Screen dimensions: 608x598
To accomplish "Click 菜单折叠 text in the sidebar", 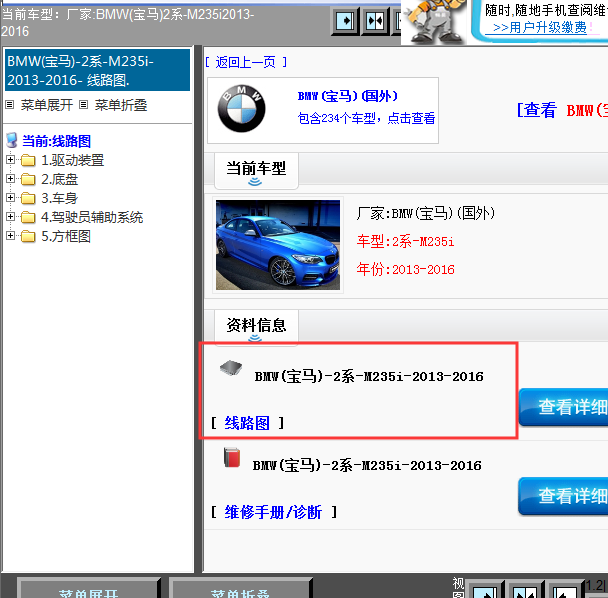I will (121, 105).
